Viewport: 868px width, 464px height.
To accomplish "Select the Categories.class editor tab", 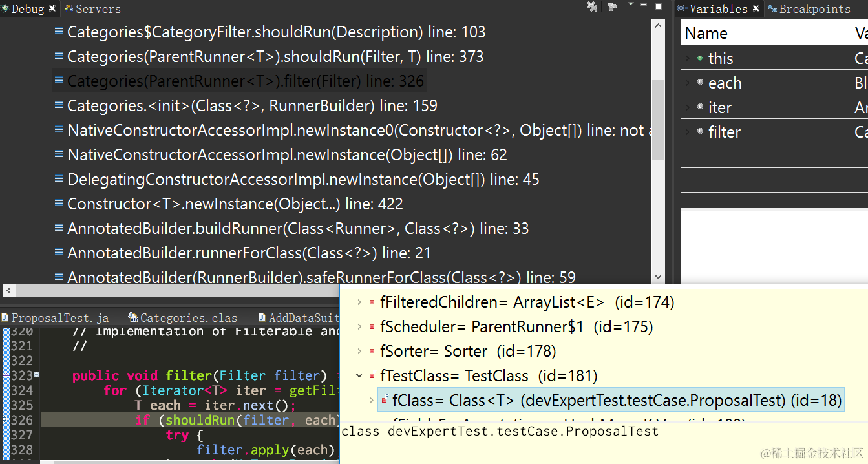I will pyautogui.click(x=183, y=318).
